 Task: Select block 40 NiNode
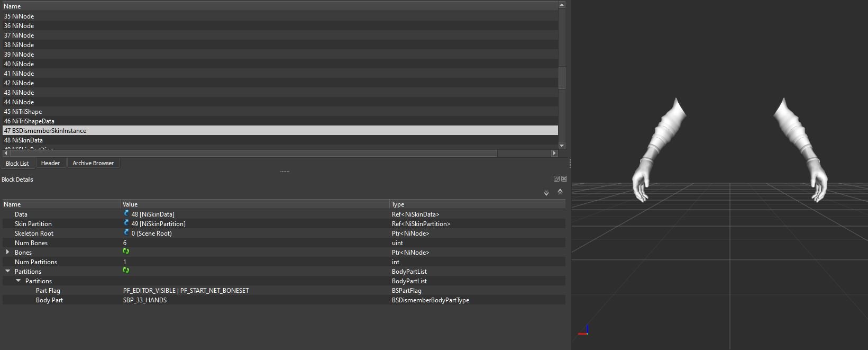280,64
